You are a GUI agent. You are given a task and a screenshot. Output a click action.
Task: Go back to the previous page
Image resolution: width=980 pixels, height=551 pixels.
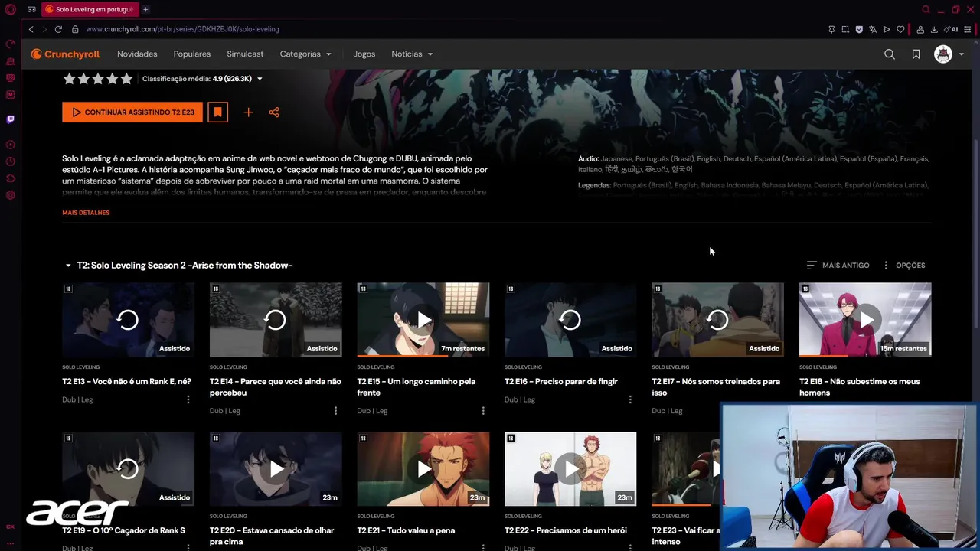pos(31,29)
